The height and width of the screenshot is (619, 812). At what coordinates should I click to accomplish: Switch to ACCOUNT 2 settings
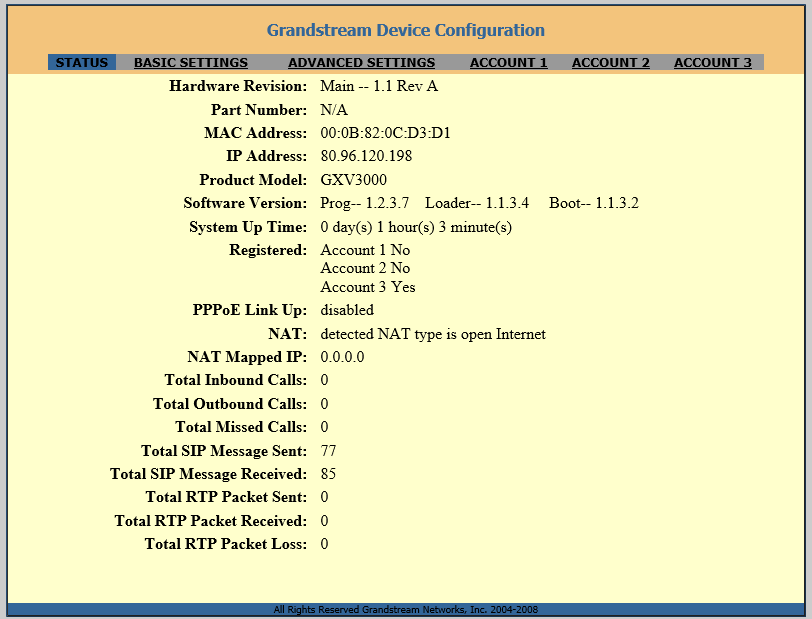611,62
